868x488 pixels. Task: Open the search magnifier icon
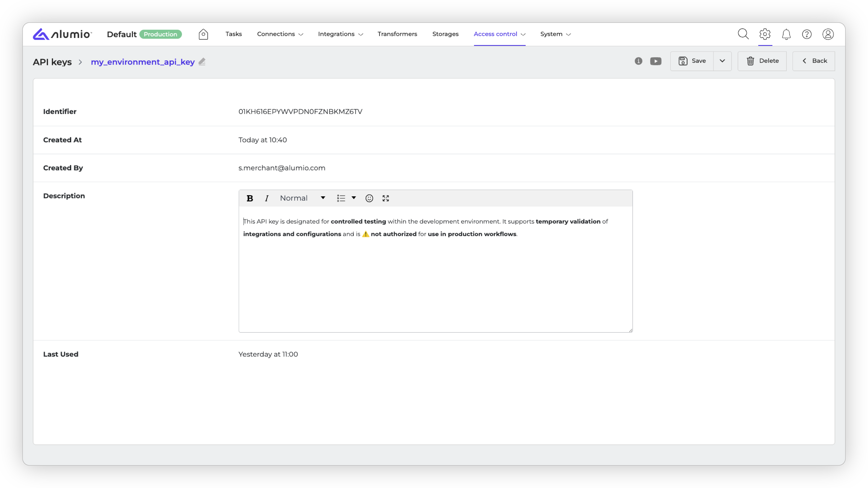(743, 34)
